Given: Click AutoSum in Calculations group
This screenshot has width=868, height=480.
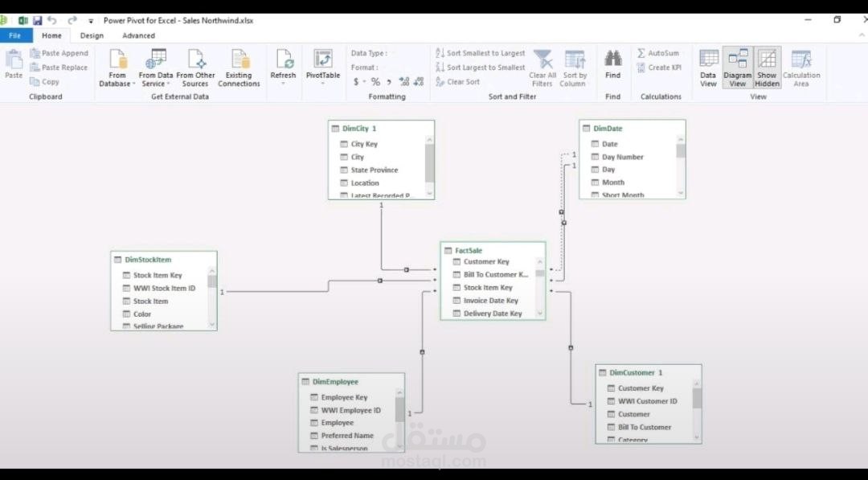Looking at the screenshot, I should point(657,53).
